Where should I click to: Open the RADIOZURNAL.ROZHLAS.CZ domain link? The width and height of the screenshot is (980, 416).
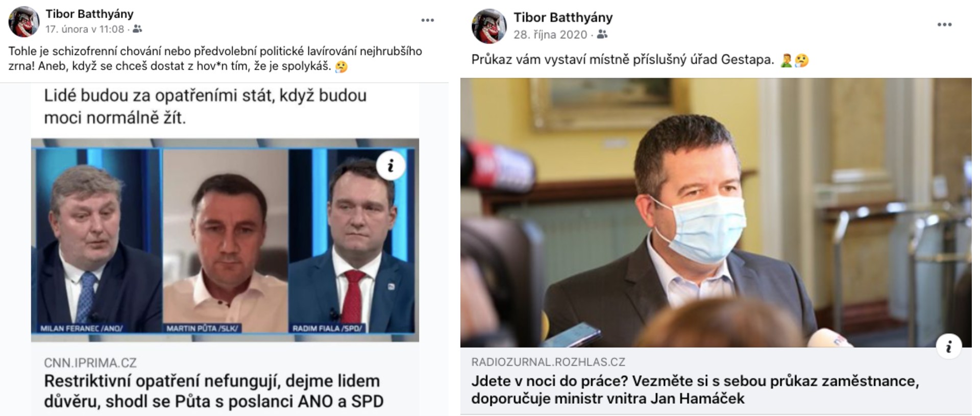point(548,362)
